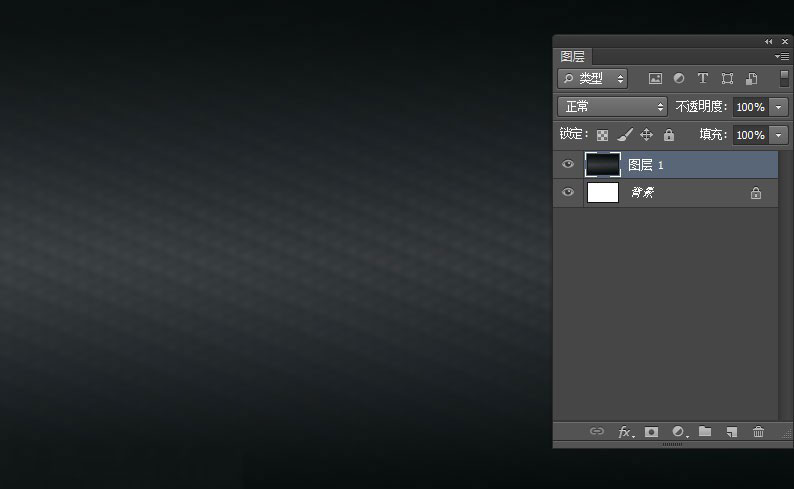
Task: Select the 图层 1 layer thumbnail
Action: pyautogui.click(x=603, y=165)
